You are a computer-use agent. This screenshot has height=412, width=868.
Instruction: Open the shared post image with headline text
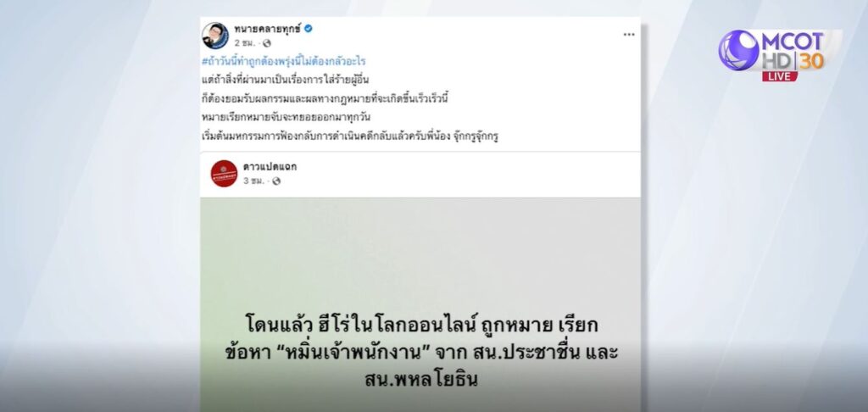point(420,304)
